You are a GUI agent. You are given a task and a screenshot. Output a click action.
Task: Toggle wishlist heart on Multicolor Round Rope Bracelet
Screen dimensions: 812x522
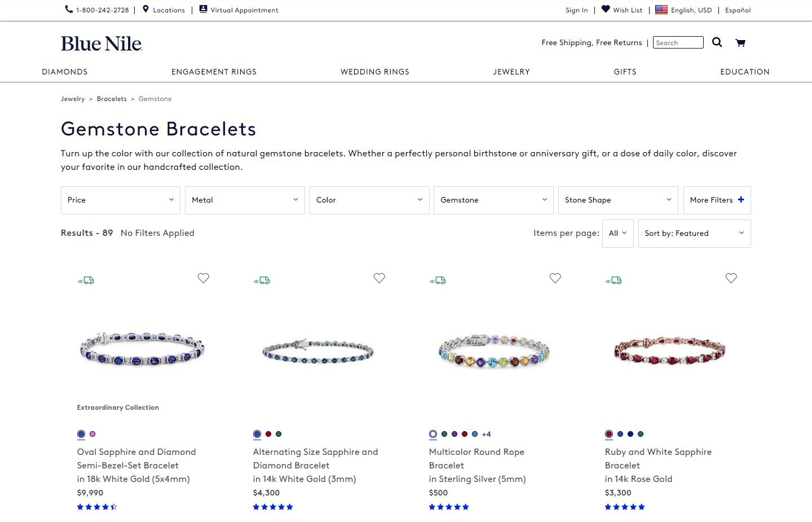point(555,278)
